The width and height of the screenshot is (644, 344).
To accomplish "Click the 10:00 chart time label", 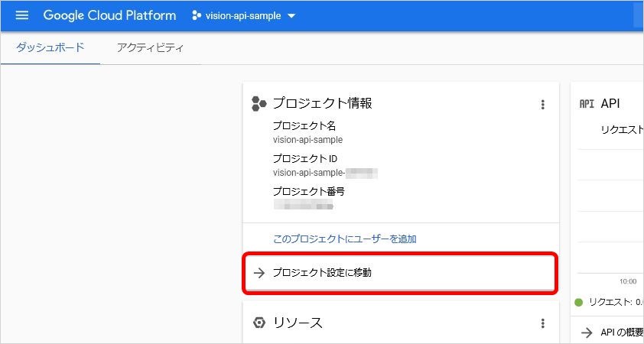I will [x=628, y=281].
